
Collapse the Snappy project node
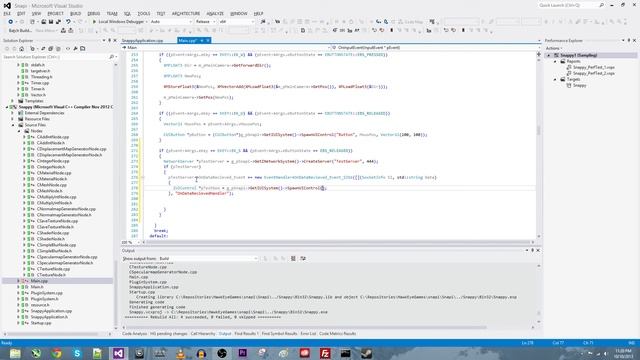pos(7,107)
